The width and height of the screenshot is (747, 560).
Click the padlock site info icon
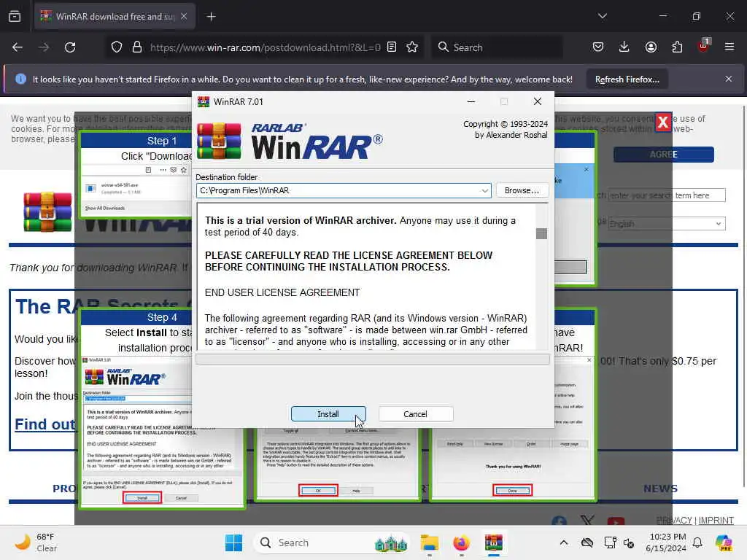point(136,47)
